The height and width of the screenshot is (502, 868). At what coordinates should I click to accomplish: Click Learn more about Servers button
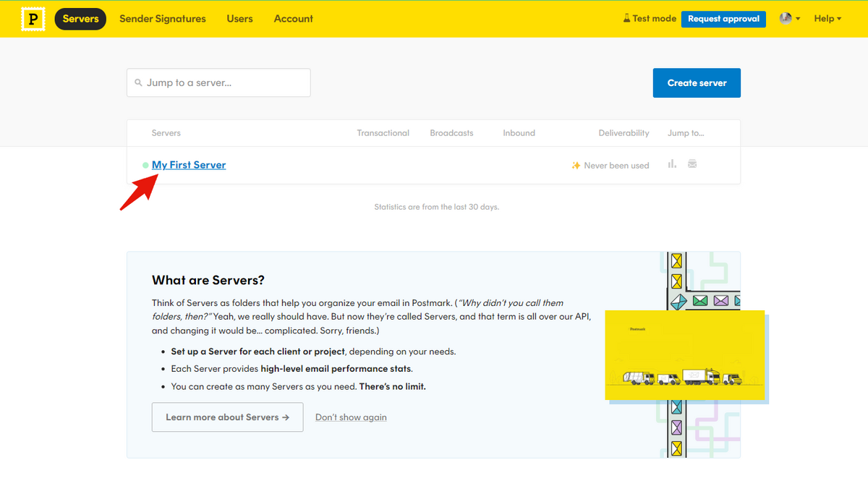coord(227,417)
